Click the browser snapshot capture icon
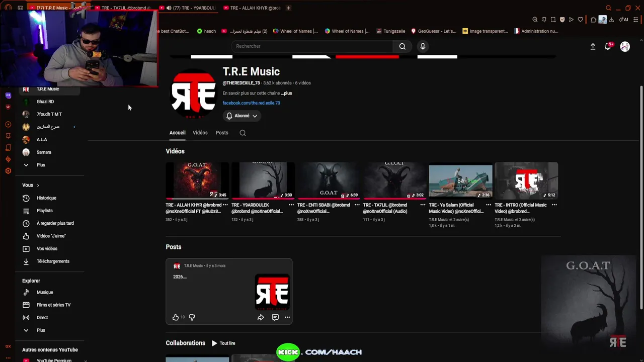The width and height of the screenshot is (644, 362). pyautogui.click(x=553, y=20)
